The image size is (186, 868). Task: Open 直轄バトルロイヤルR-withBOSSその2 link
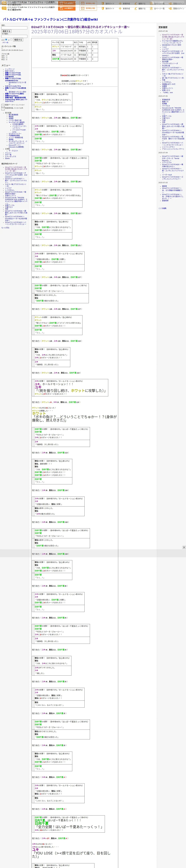pos(13,80)
